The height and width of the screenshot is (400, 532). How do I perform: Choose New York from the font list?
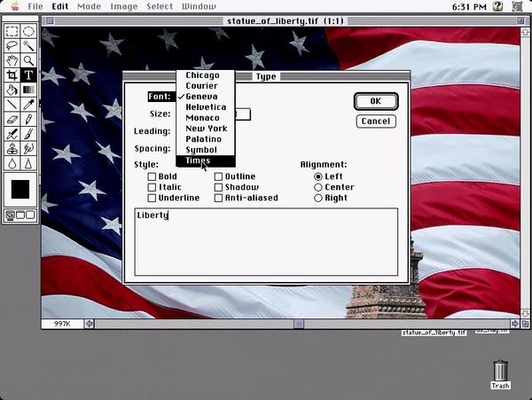pos(206,129)
